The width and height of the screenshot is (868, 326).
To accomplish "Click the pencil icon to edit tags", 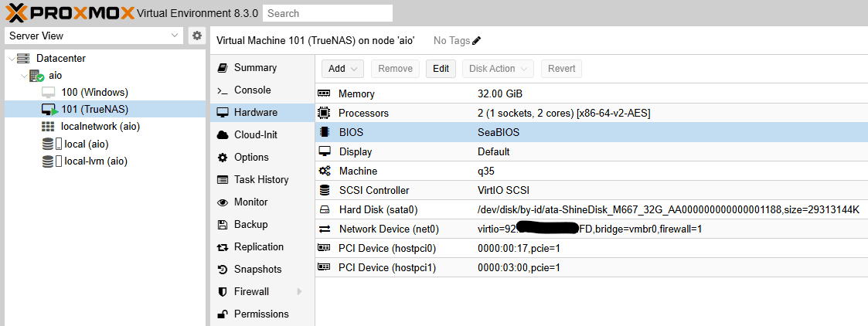I will pos(477,40).
